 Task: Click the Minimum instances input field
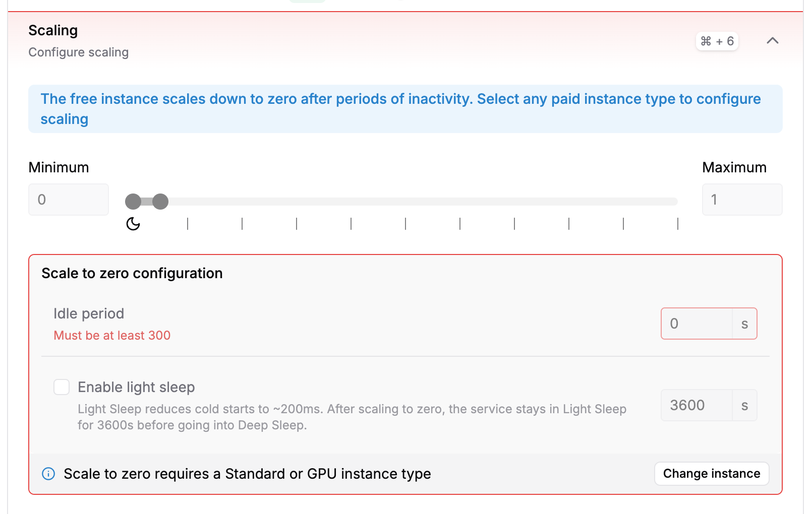click(69, 200)
